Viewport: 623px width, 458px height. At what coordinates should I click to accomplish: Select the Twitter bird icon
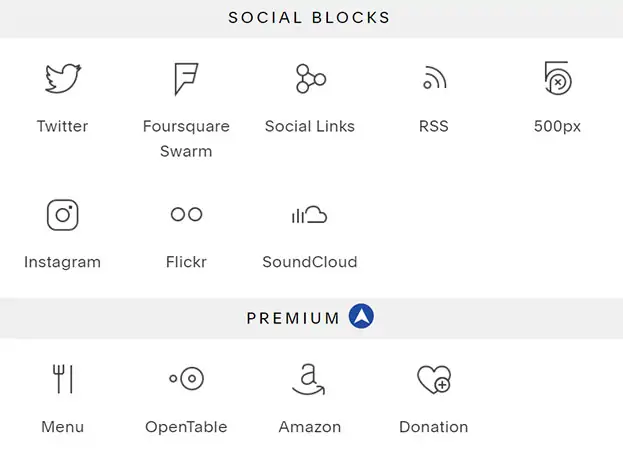(63, 78)
